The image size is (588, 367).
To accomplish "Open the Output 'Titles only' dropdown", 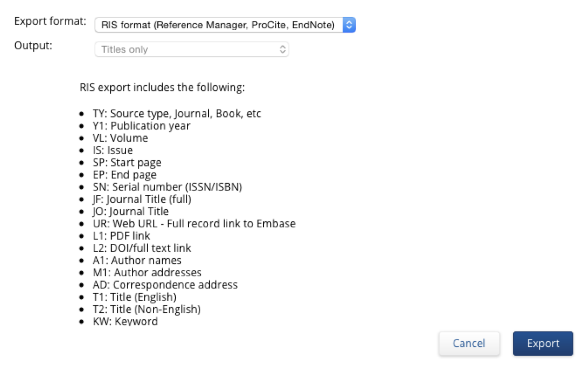I will [191, 50].
